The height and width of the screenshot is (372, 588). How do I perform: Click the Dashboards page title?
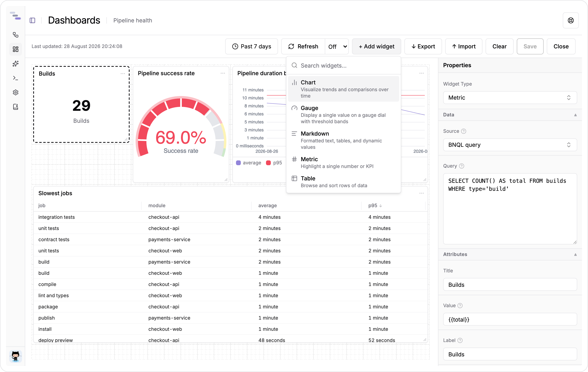[74, 20]
